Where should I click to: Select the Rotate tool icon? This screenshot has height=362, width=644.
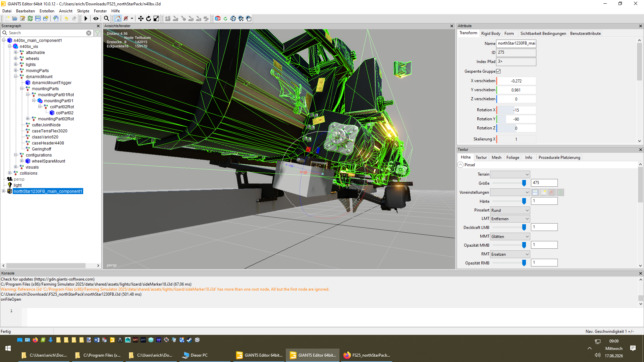pyautogui.click(x=149, y=19)
